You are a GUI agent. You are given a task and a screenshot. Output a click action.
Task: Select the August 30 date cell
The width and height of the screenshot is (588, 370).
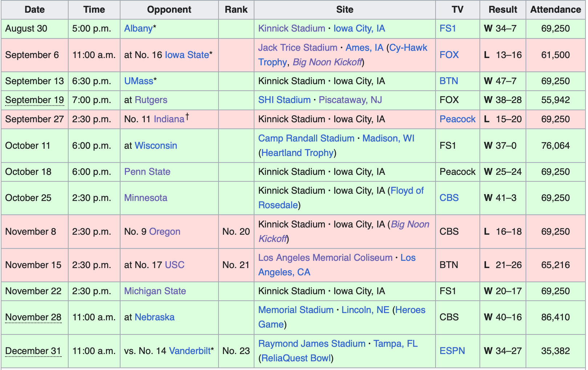click(x=35, y=29)
